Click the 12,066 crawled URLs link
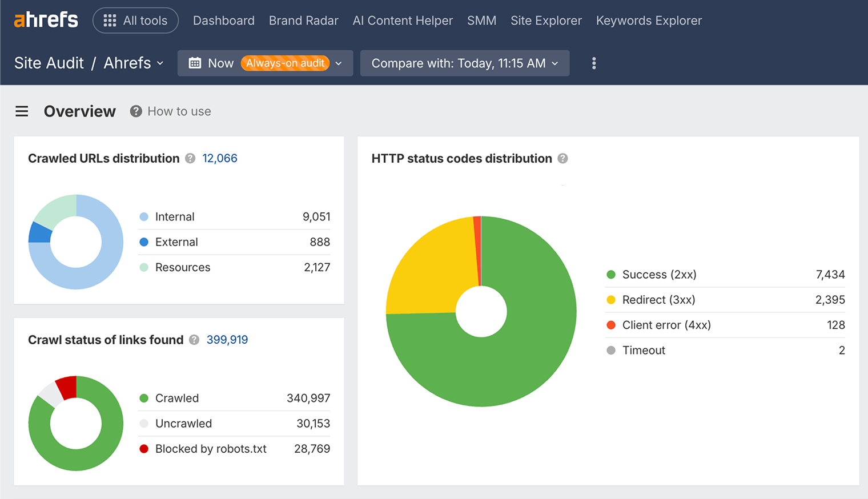 click(219, 158)
